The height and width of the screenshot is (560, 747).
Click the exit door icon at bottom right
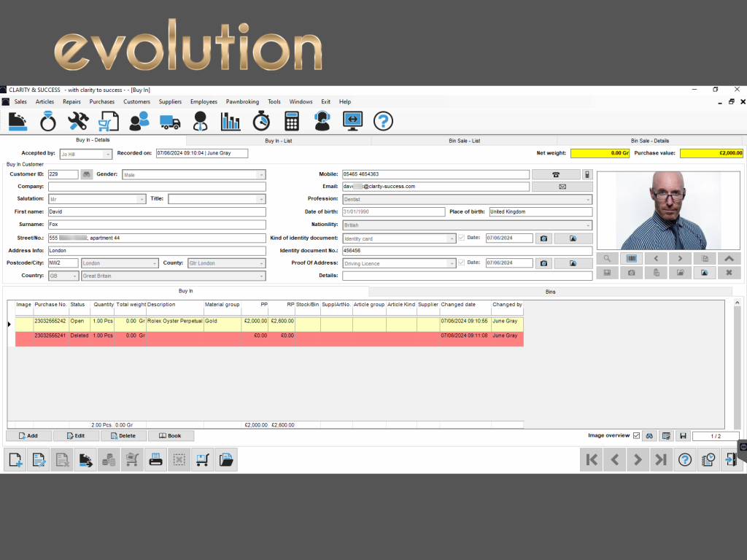point(731,460)
